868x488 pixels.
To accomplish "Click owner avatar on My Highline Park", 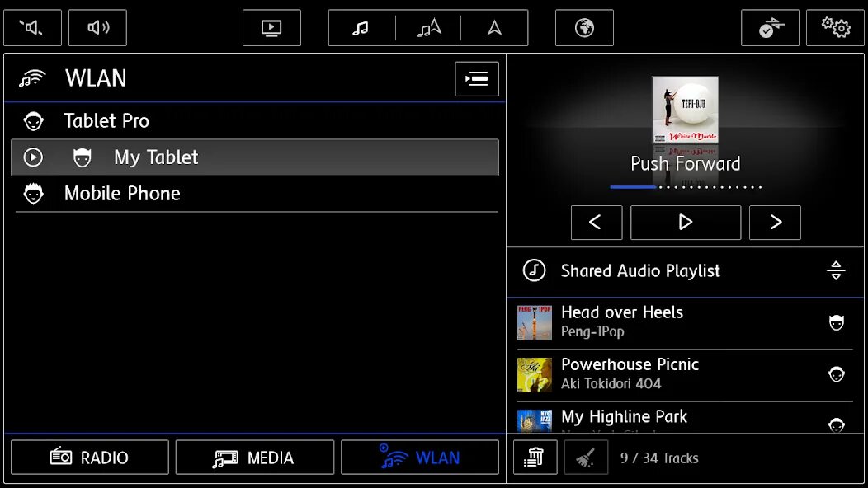I will point(837,425).
